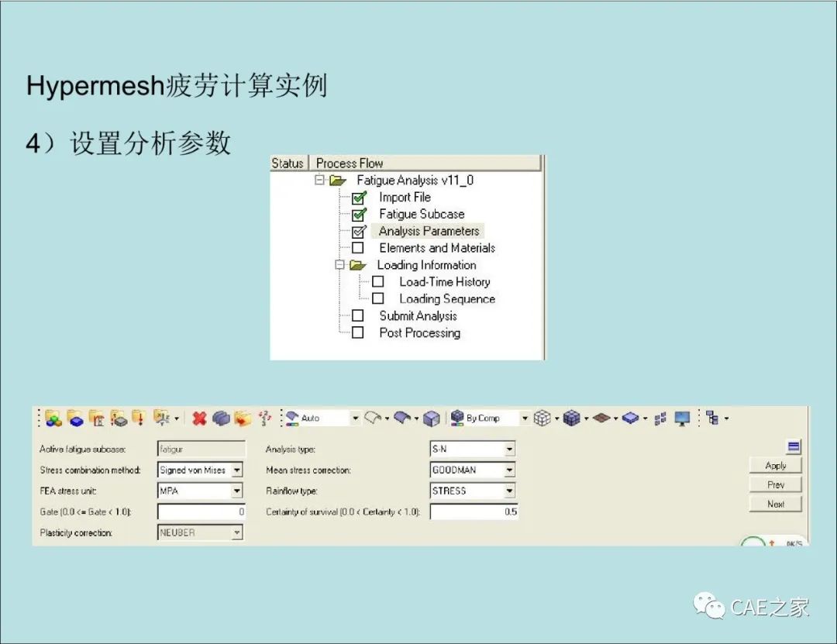Click the Prev button
The image size is (837, 644).
776,485
